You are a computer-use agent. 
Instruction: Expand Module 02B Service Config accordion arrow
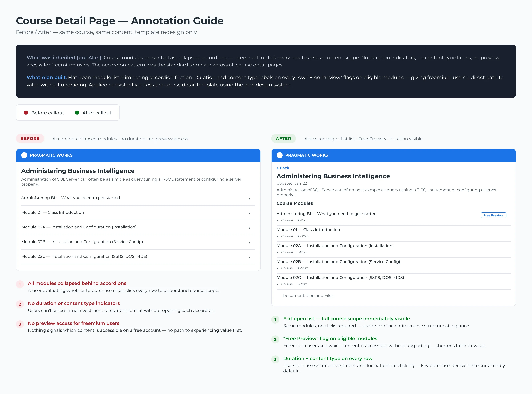249,243
